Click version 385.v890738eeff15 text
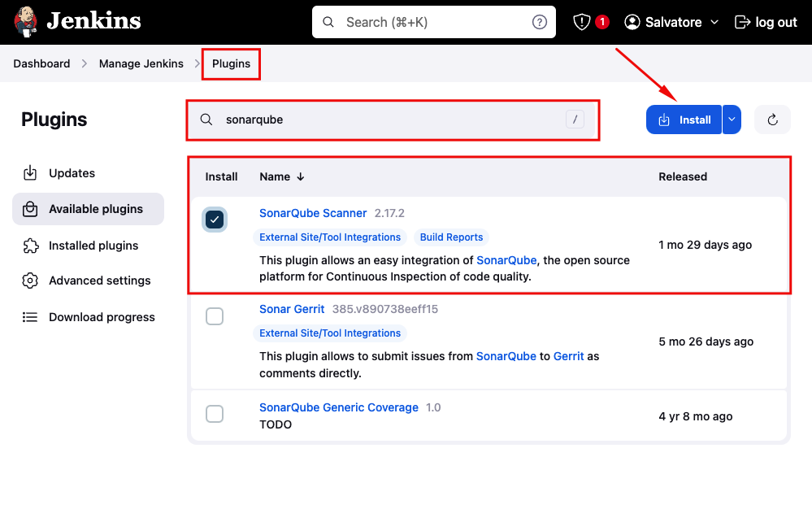 (384, 309)
